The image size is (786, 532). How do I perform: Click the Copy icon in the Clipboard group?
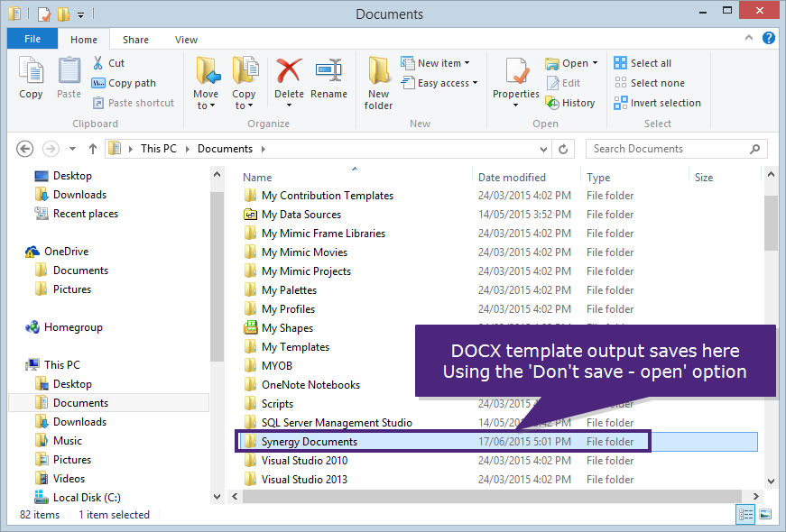coord(31,79)
